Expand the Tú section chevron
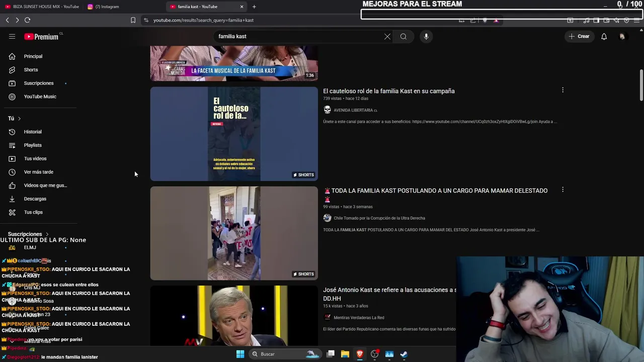Viewport: 644px width, 362px height. point(19,118)
